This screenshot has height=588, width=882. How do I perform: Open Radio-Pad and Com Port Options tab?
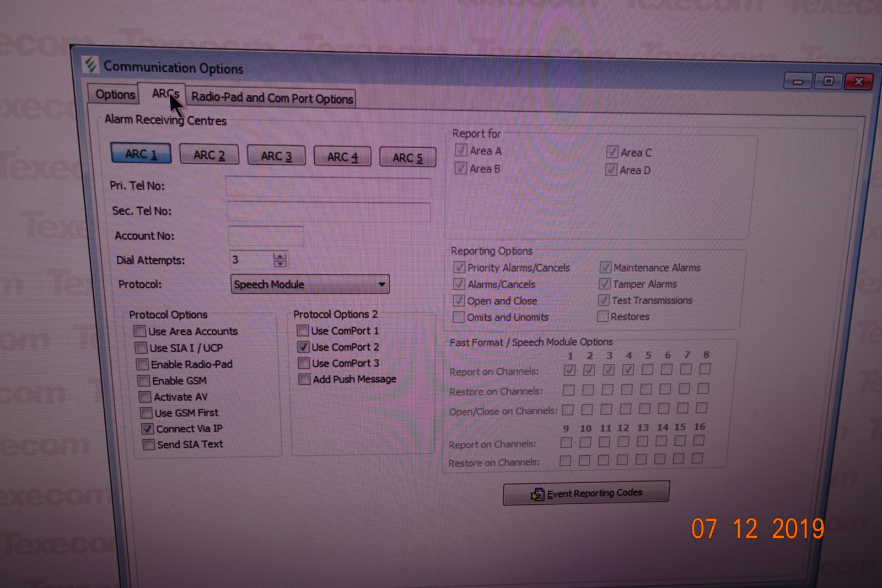coord(272,98)
